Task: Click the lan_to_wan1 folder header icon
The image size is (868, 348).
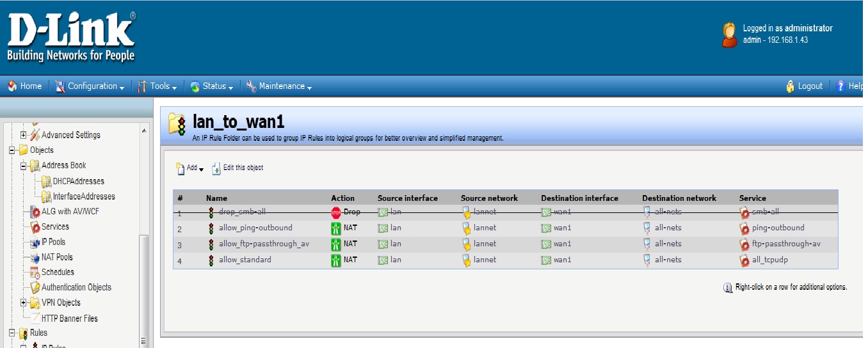Action: 177,123
